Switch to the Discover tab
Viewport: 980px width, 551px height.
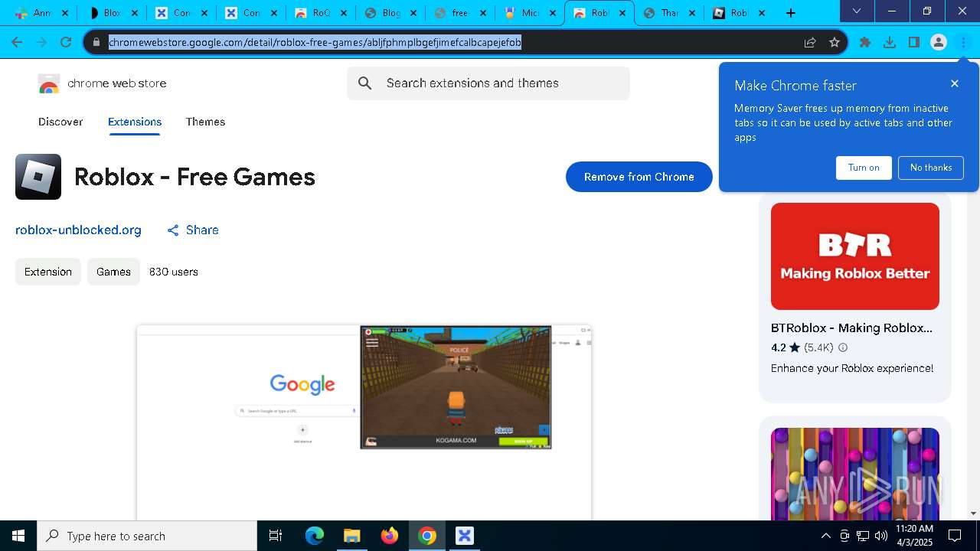point(60,122)
